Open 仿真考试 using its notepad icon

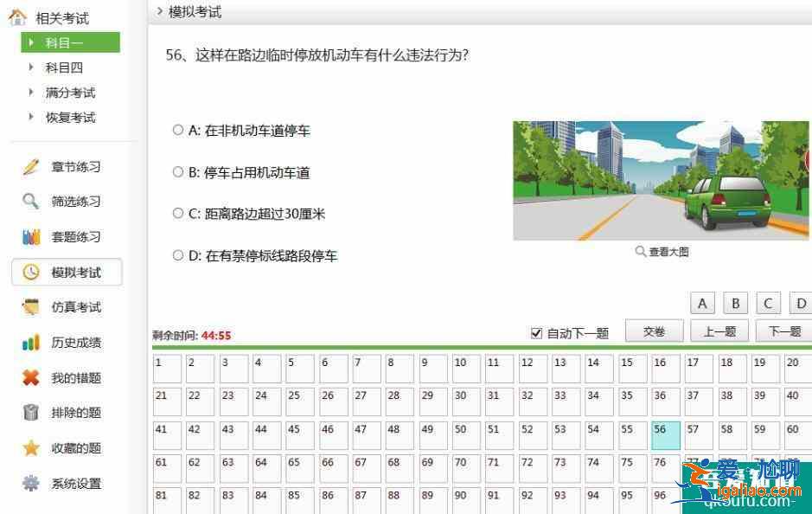[x=31, y=305]
